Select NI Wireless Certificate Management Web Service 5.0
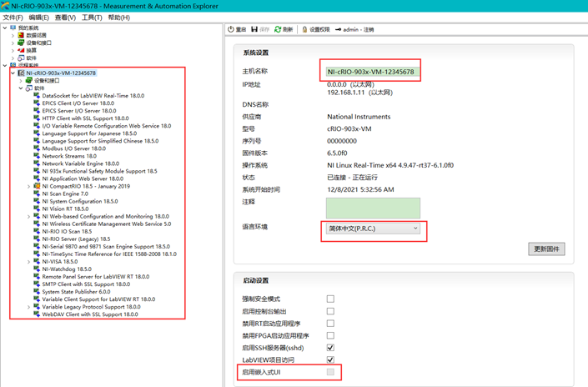 point(107,224)
